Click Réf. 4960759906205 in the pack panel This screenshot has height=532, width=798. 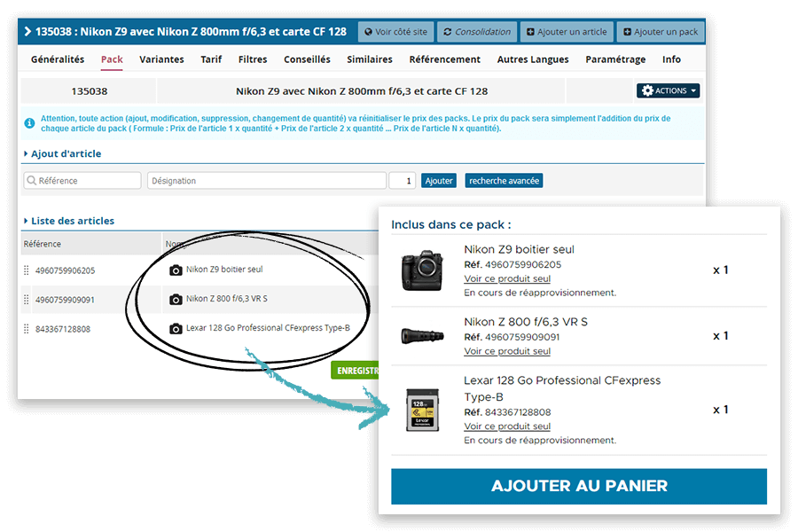point(512,264)
